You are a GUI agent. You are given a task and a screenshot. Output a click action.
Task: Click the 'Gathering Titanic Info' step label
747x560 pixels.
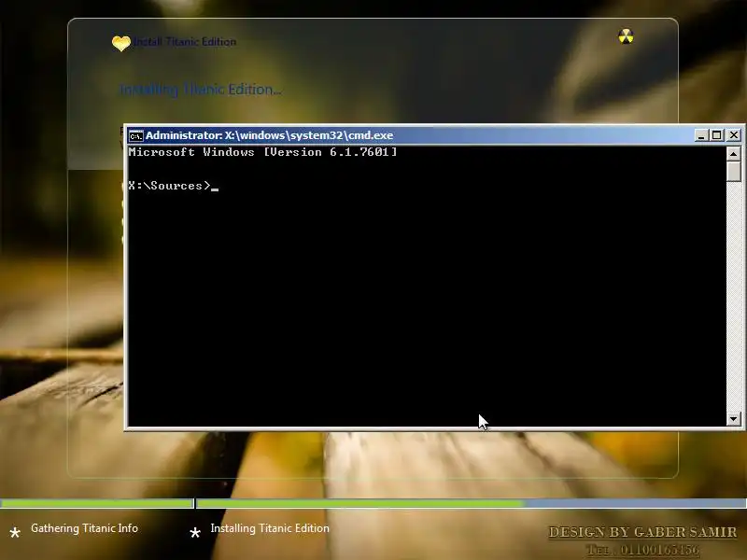[x=84, y=528]
